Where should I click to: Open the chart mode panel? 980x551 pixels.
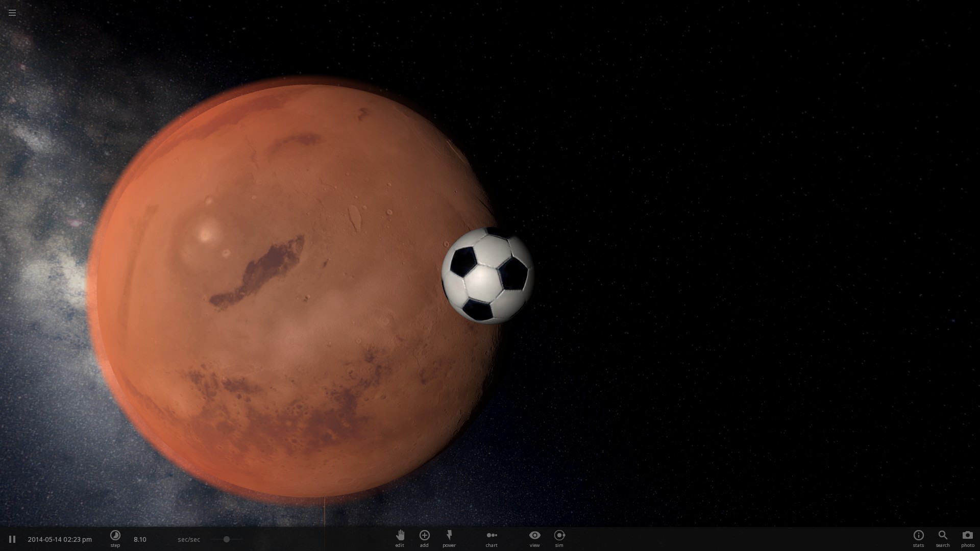click(492, 535)
